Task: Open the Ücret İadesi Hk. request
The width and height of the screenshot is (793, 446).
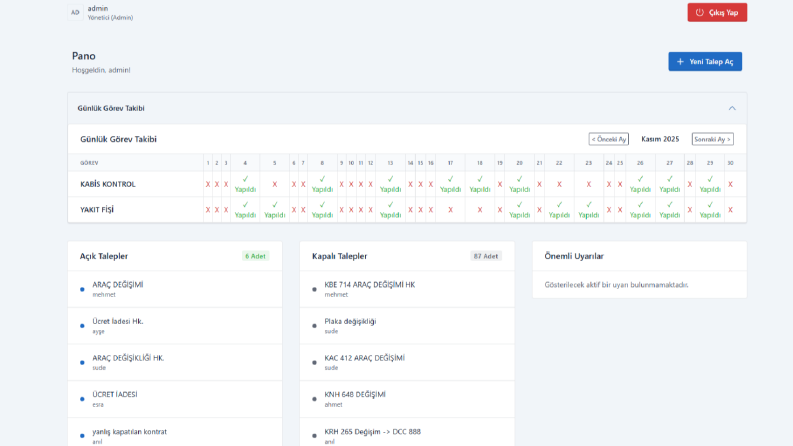Action: [175, 326]
